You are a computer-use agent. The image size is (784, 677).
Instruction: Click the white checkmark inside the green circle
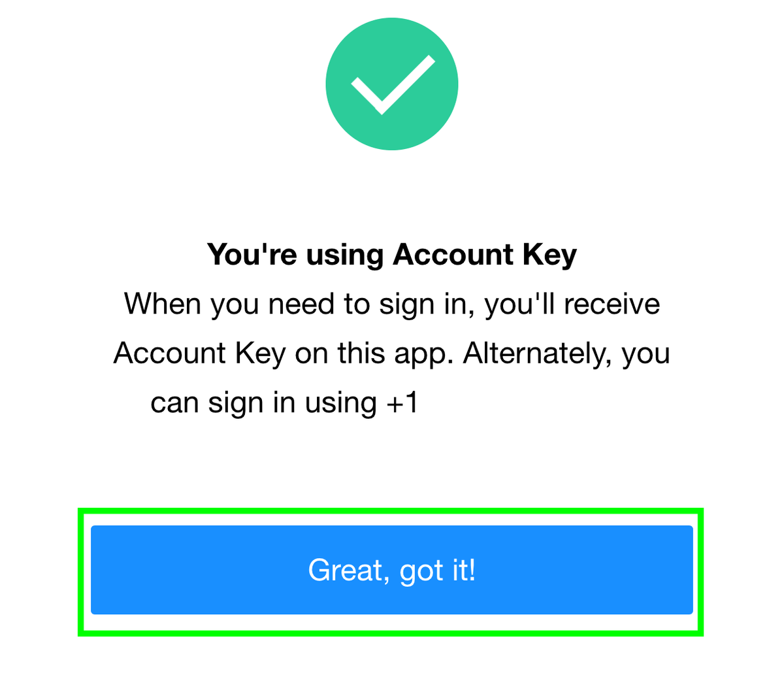tap(391, 84)
